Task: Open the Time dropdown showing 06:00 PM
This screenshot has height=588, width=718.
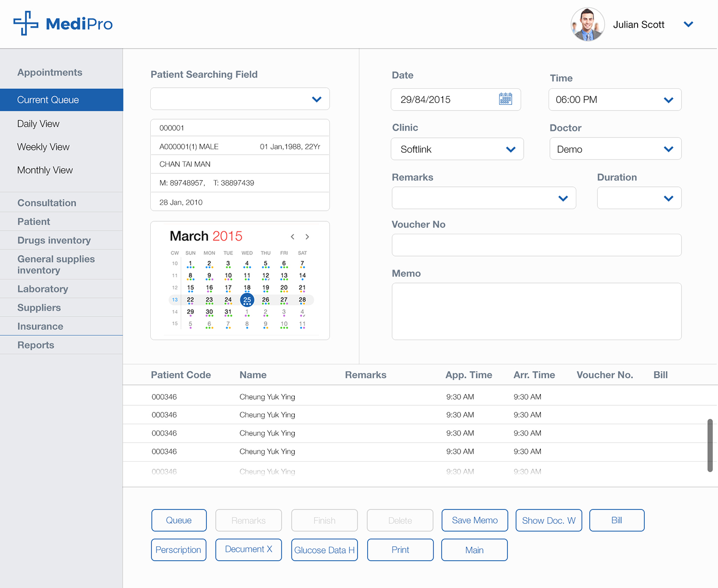Action: [x=668, y=100]
